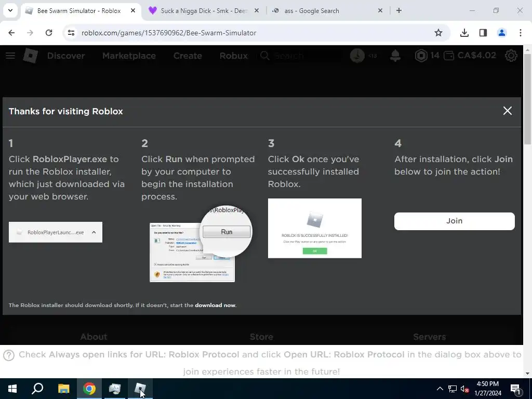Viewport: 532px width, 399px height.
Task: Click the Join button
Action: click(x=454, y=221)
